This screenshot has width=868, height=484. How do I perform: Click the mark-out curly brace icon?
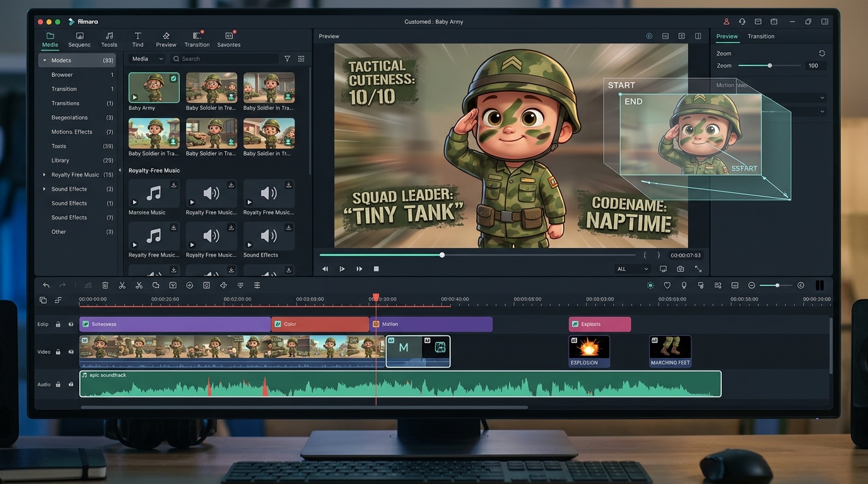pyautogui.click(x=659, y=255)
